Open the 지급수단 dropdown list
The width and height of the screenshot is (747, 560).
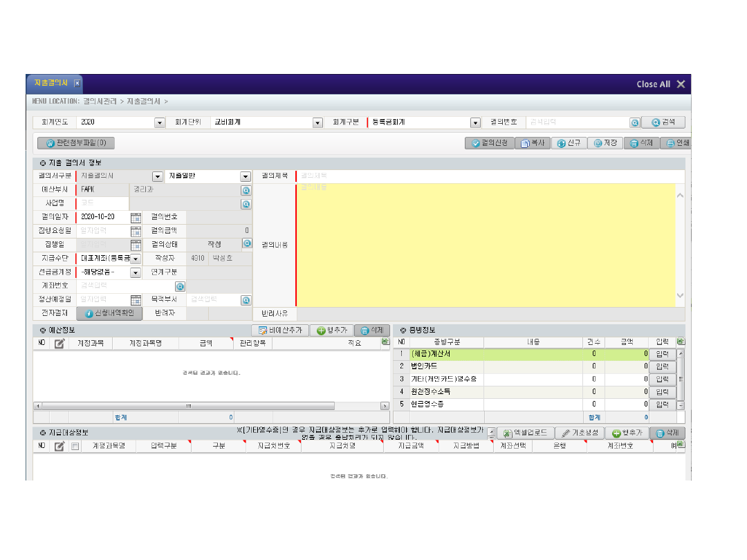136,259
